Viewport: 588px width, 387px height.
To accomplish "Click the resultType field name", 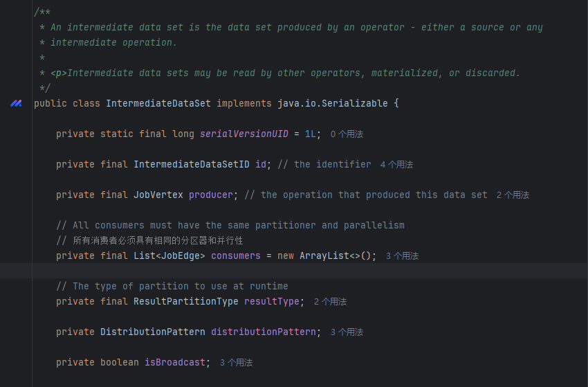I will (271, 301).
